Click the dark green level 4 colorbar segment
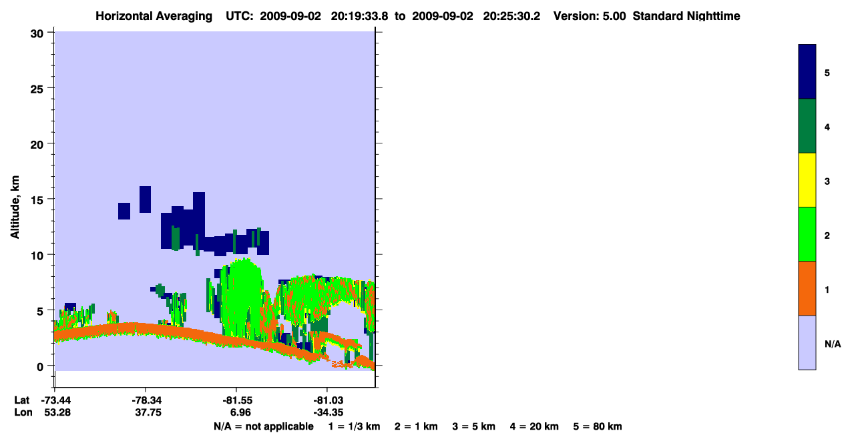The height and width of the screenshot is (445, 868). (807, 126)
